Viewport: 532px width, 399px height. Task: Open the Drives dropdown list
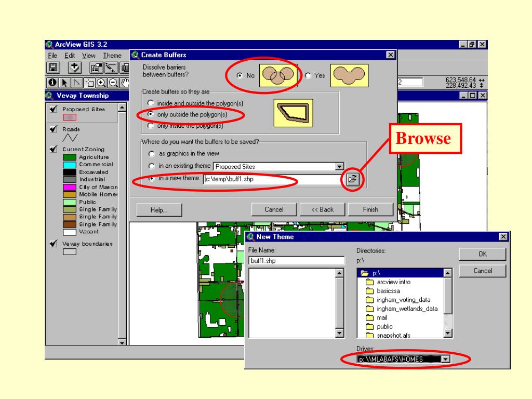(x=445, y=359)
